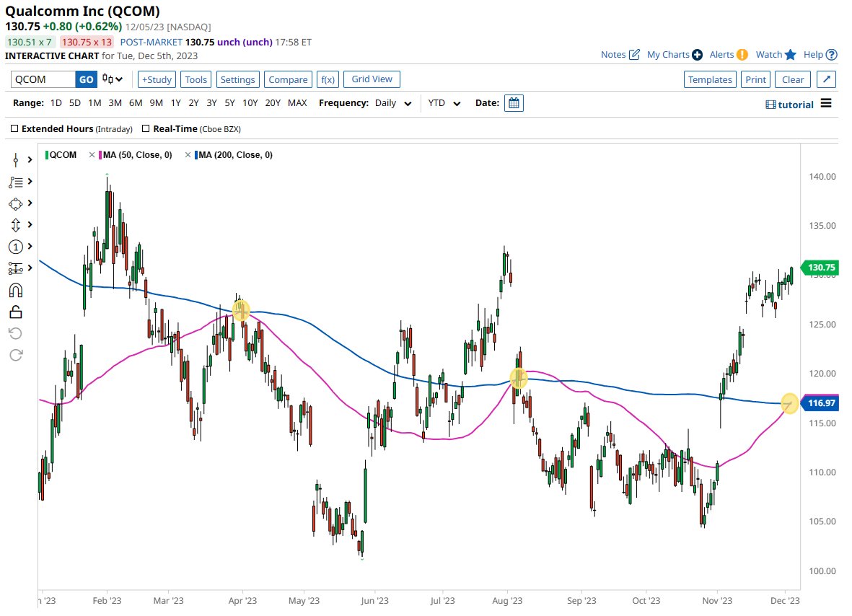Image resolution: width=852 pixels, height=616 pixels.
Task: Select the 1Y range
Action: click(x=175, y=102)
